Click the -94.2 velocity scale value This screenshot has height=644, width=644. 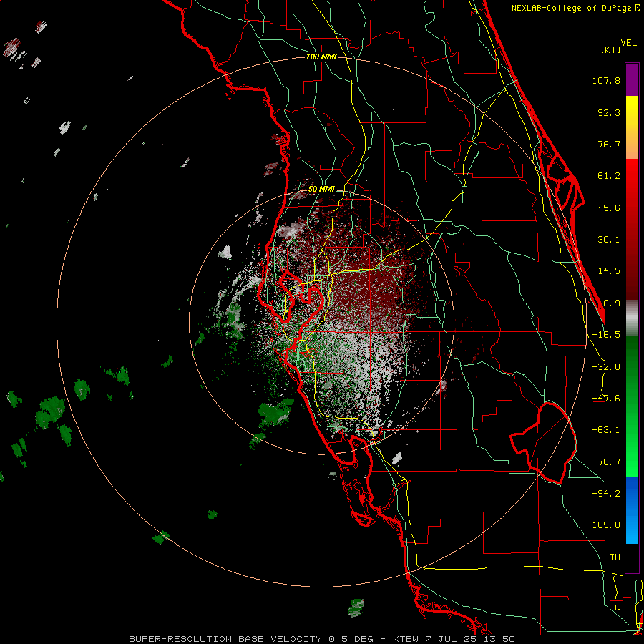click(x=606, y=493)
